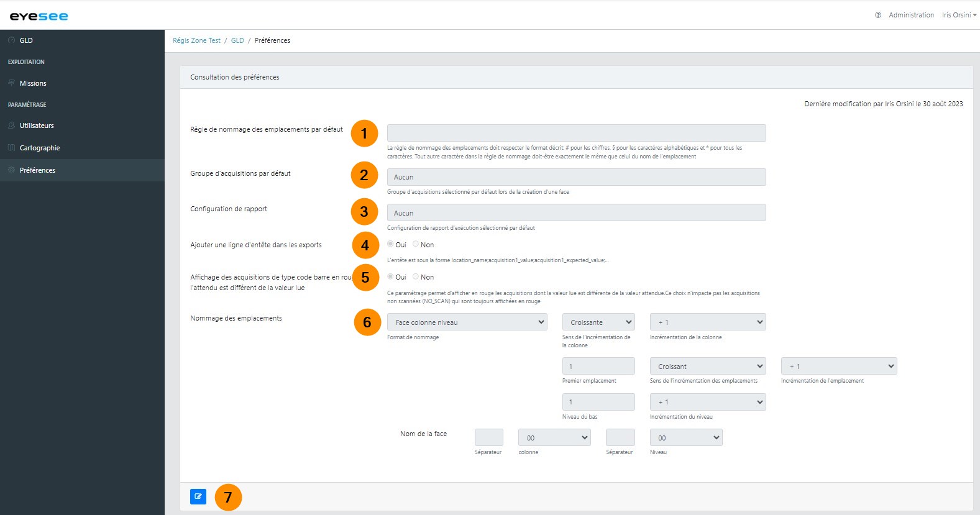Screen dimensions: 980x515
Task: Click the Préférences gear icon
Action: click(x=11, y=170)
